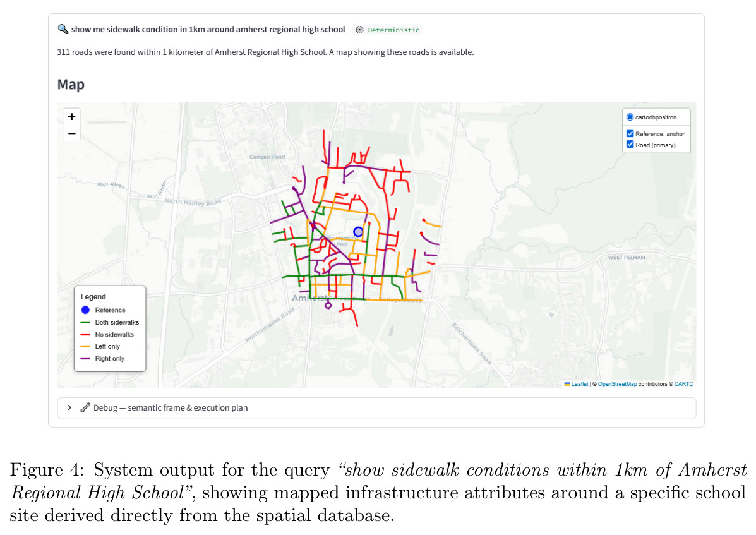Select the cartodbpositron base layer radio
Viewport: 756px width, 535px height.
(x=630, y=117)
